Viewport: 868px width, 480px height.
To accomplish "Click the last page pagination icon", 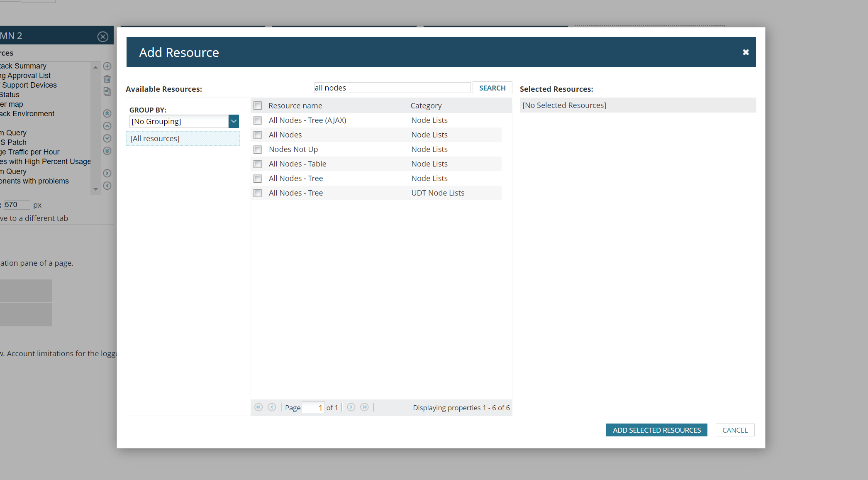I will point(364,407).
